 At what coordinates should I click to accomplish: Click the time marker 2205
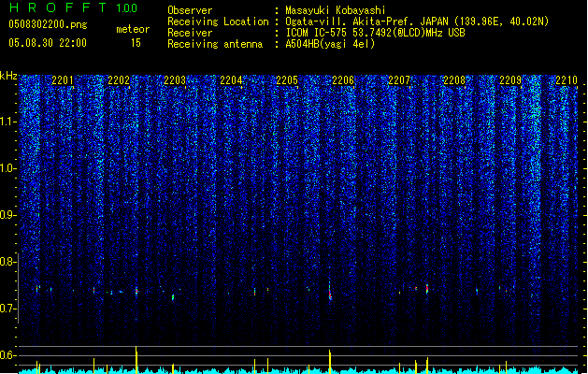pyautogui.click(x=287, y=80)
